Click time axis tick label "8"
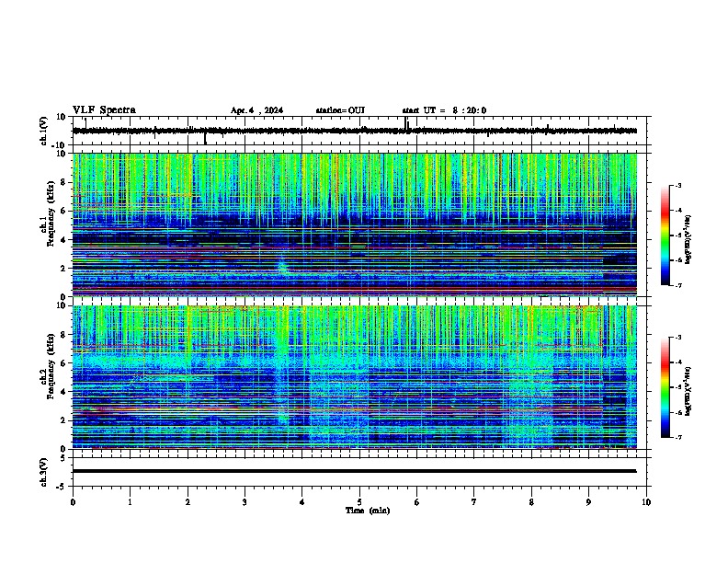The height and width of the screenshot is (563, 728). tap(531, 501)
